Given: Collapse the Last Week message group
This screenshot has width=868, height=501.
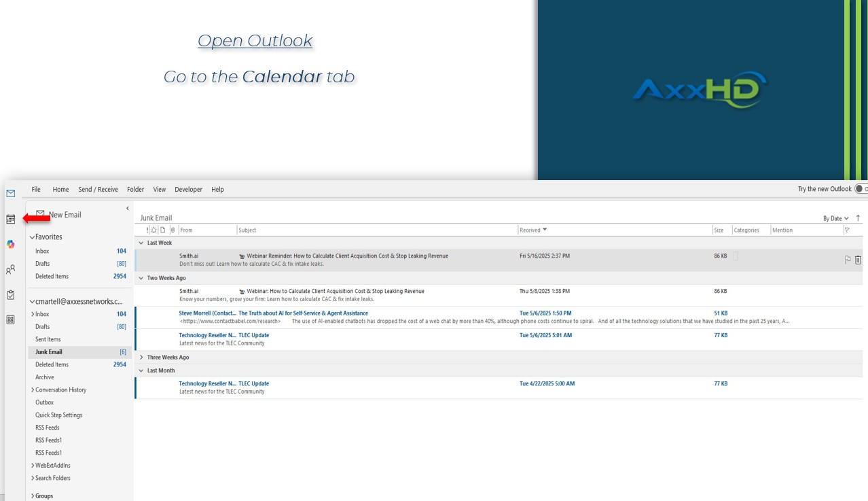Looking at the screenshot, I should (141, 243).
